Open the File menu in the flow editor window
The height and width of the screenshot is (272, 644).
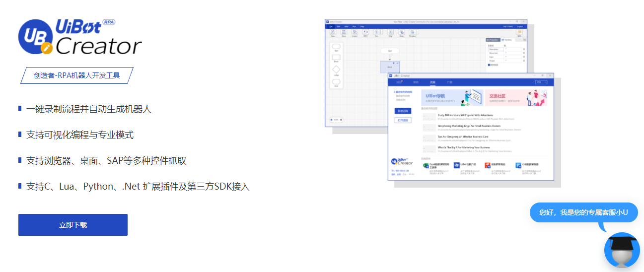[331, 26]
